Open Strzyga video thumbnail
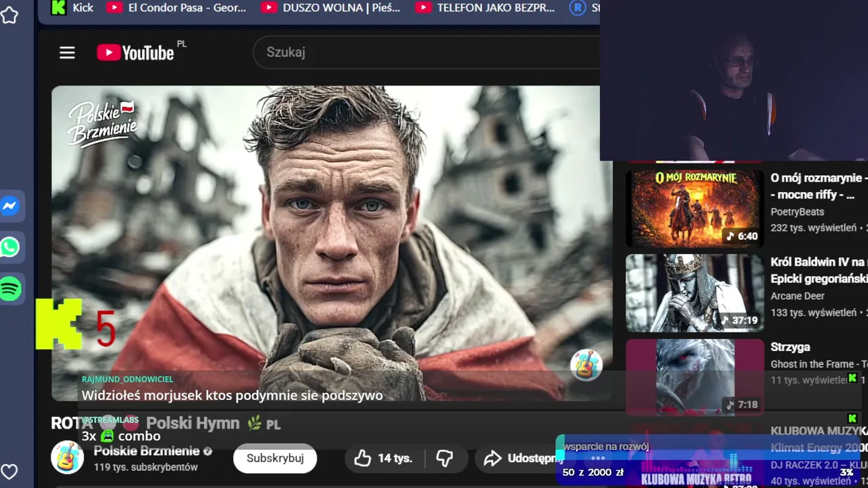 pyautogui.click(x=694, y=377)
